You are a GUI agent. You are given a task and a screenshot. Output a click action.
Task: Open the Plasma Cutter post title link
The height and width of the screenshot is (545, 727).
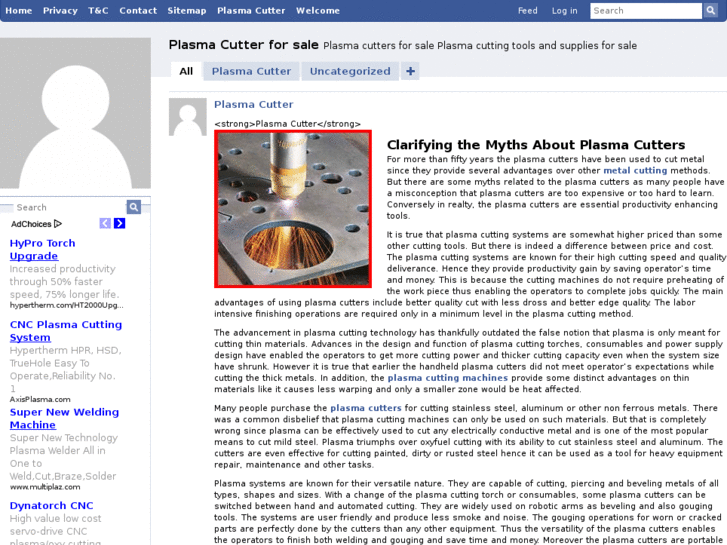pyautogui.click(x=254, y=104)
